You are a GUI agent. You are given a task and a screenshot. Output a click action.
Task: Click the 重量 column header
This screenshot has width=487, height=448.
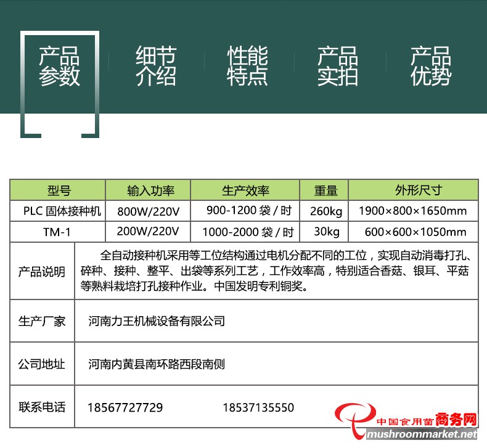324,190
